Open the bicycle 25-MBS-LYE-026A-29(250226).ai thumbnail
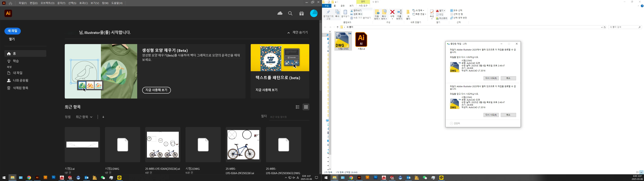Image resolution: width=644 pixels, height=181 pixels. tap(243, 145)
